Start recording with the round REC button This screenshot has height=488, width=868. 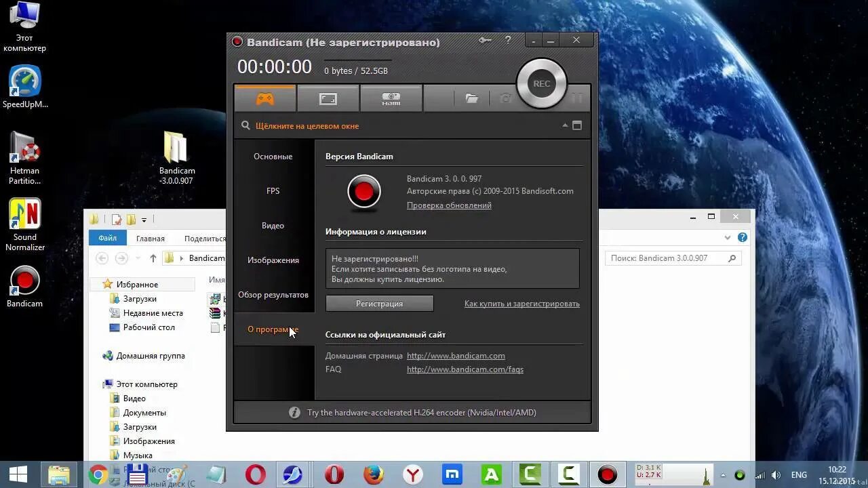pyautogui.click(x=541, y=83)
